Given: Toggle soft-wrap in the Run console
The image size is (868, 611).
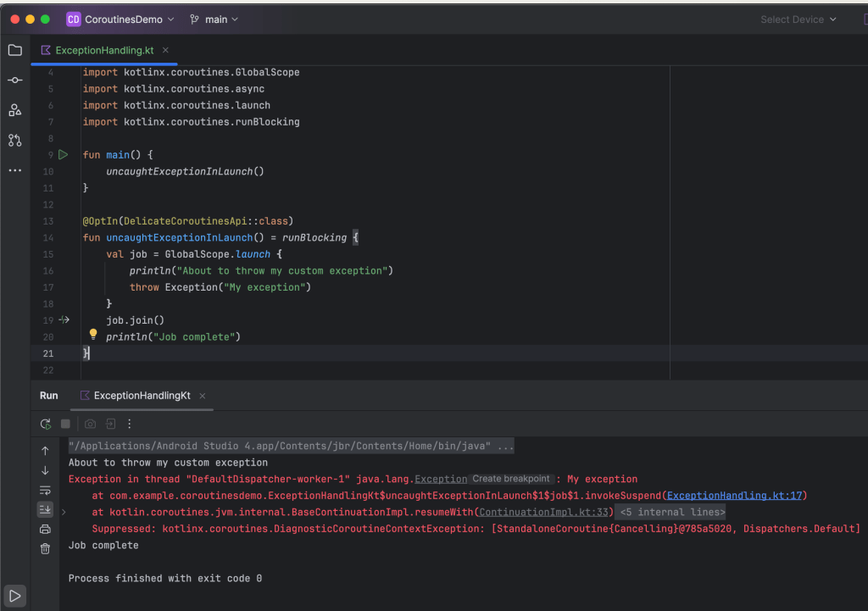Looking at the screenshot, I should tap(45, 490).
